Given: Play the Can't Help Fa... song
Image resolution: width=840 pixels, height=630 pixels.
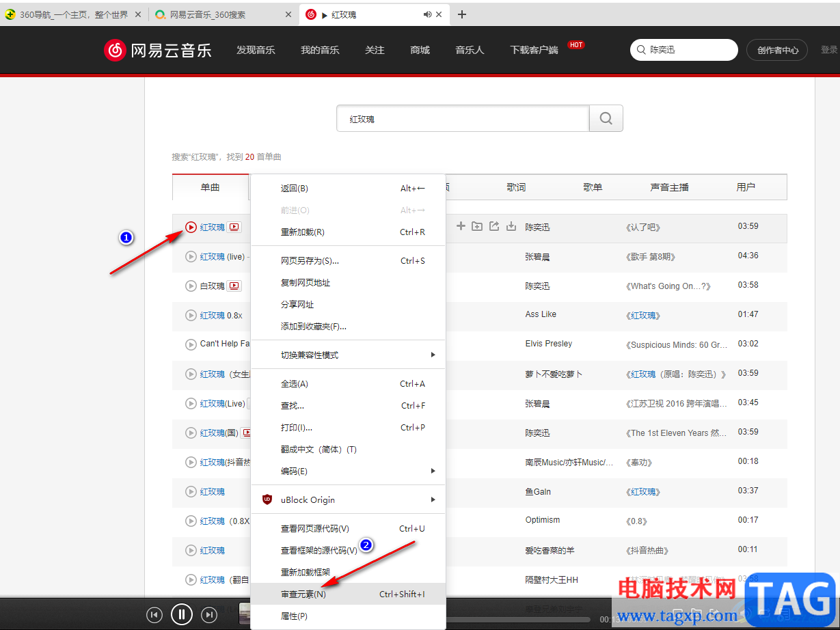Looking at the screenshot, I should 191,344.
